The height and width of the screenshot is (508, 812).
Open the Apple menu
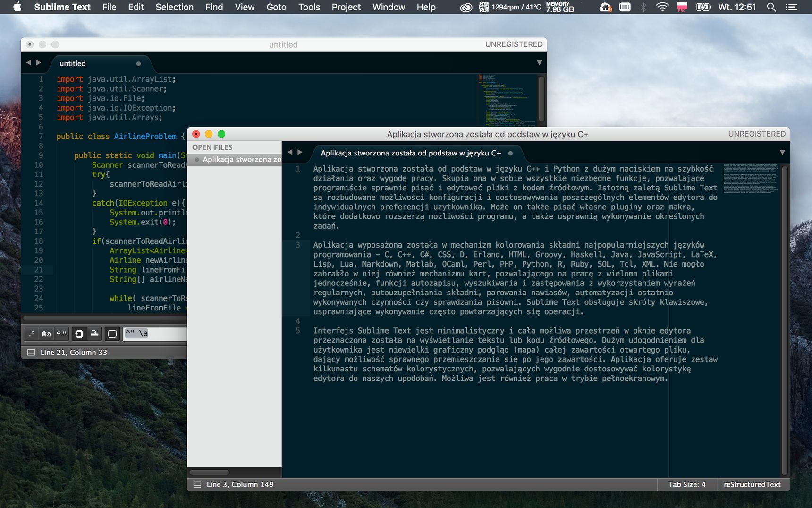(17, 7)
